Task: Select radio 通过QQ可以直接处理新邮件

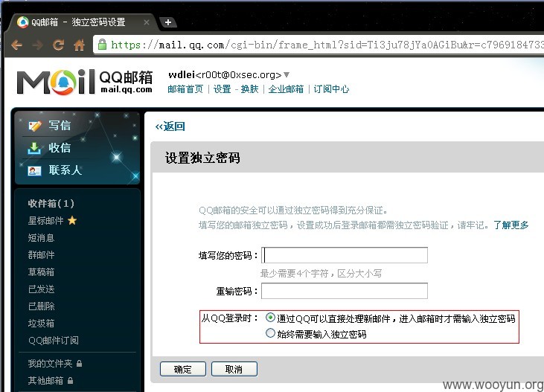Action: click(270, 318)
